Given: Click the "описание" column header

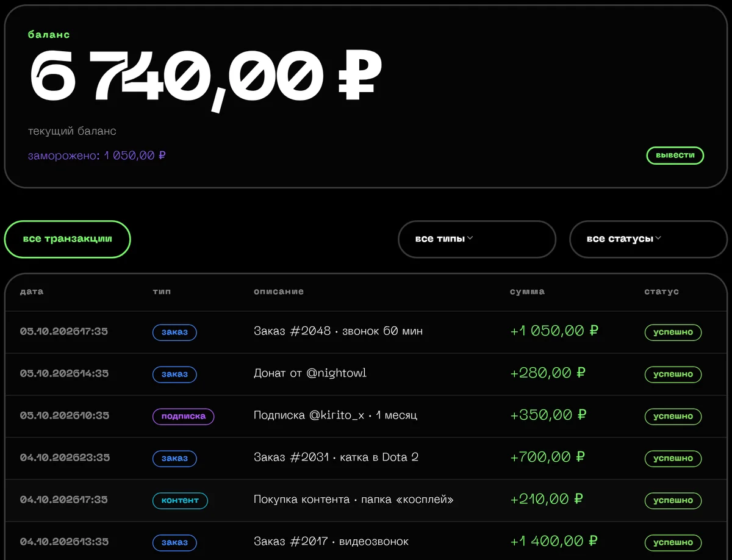Looking at the screenshot, I should pos(279,292).
